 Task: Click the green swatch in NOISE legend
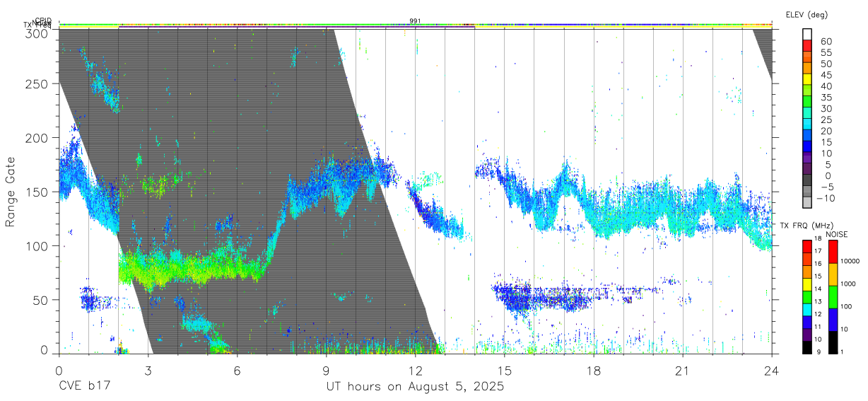point(833,297)
